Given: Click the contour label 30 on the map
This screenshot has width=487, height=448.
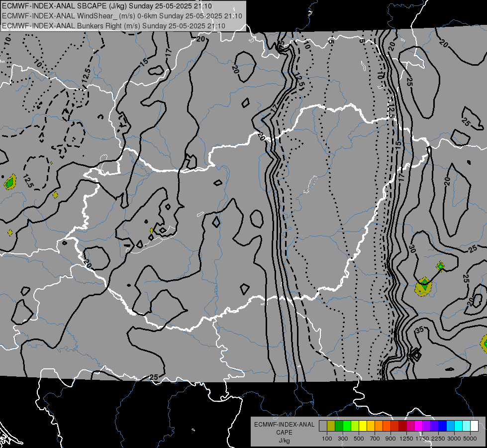Looking at the screenshot, I should pos(412,249).
